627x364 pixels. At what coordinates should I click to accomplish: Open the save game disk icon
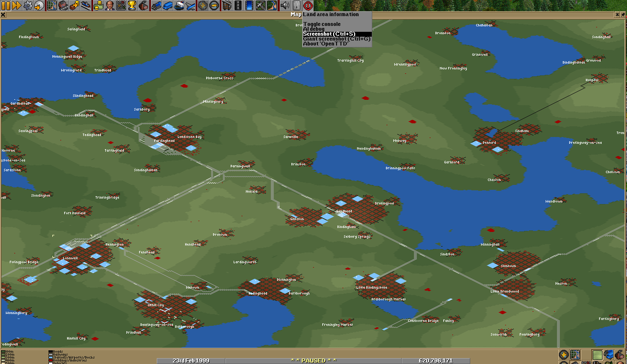tap(38, 5)
